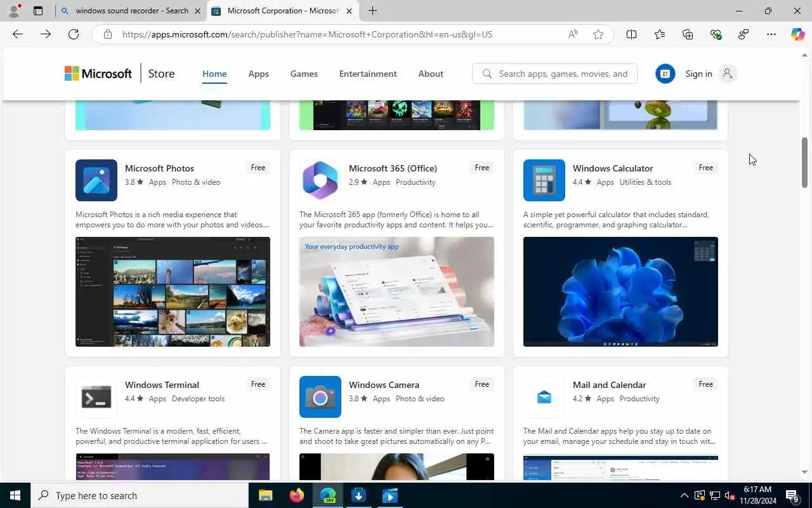Open the Windows Calculator app icon
This screenshot has height=508, width=812.
point(544,180)
